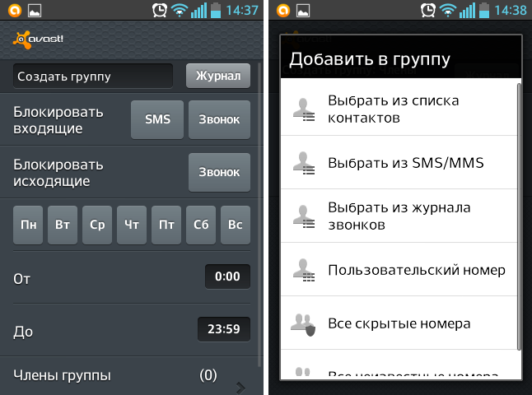Choose 'Все скрытые номера' option
Viewport: 532px width, 395px height.
[399, 323]
